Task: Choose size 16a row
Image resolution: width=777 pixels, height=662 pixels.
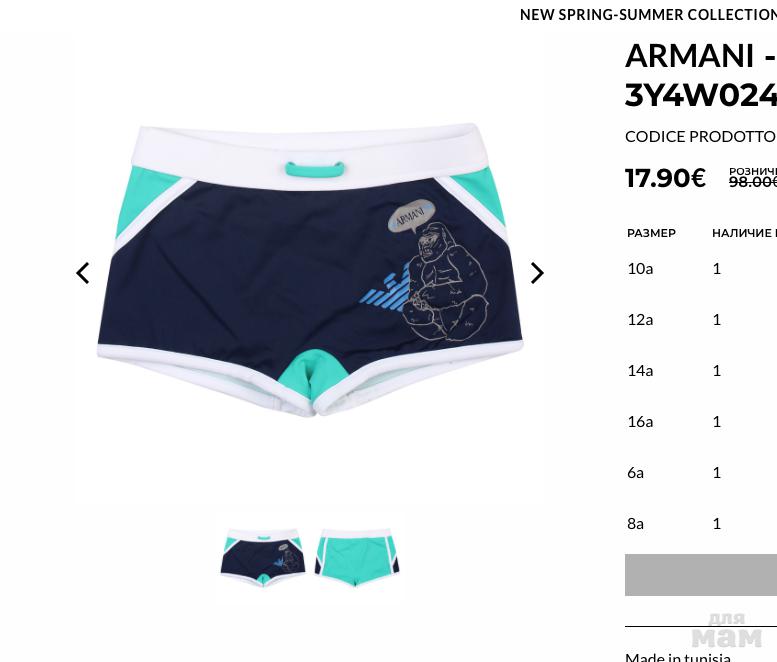Action: (702, 422)
